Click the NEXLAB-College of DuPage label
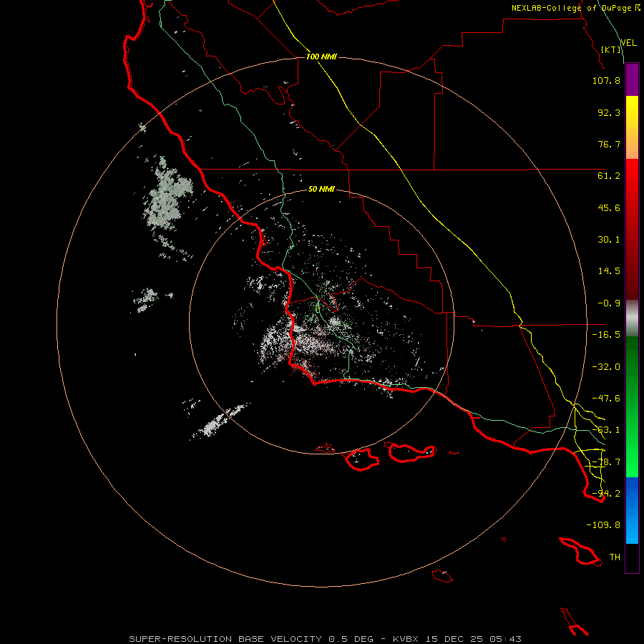644x644 pixels. click(572, 8)
